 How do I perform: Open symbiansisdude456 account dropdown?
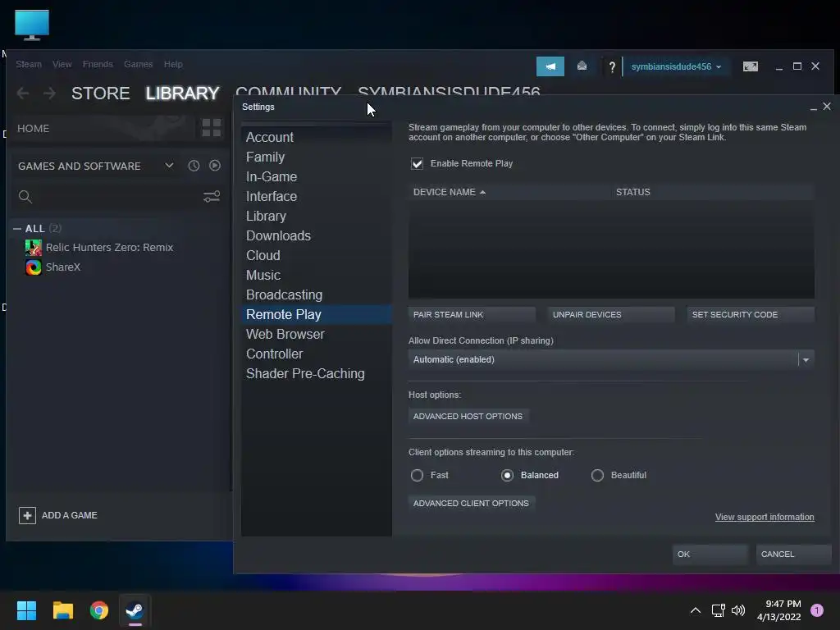point(676,66)
